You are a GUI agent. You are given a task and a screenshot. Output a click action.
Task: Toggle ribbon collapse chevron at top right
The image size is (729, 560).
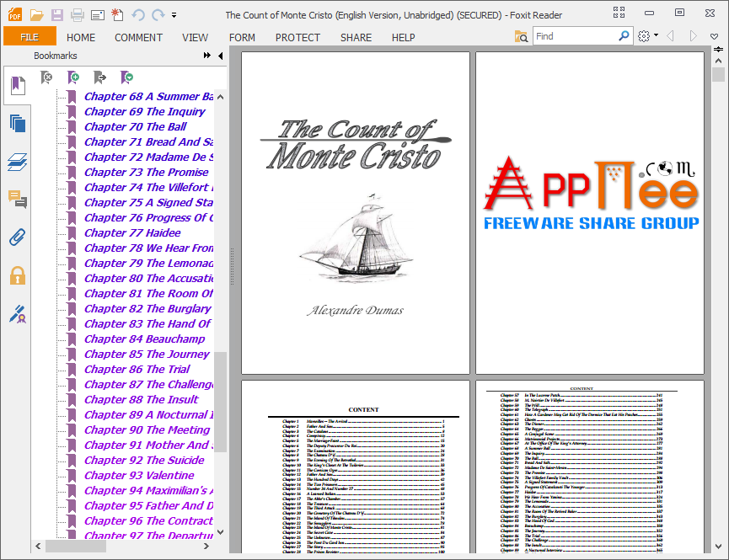tap(715, 36)
